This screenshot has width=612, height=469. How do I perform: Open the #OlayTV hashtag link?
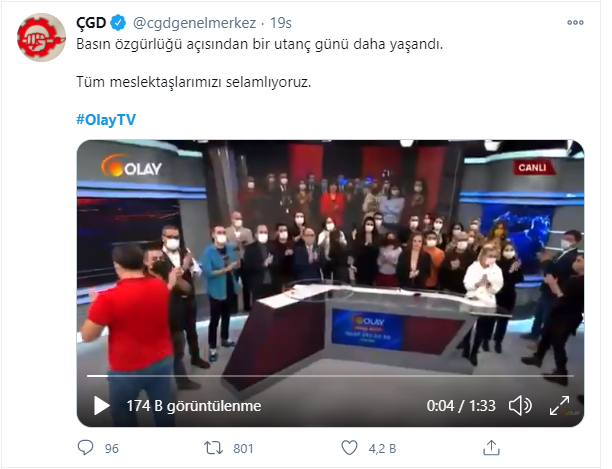(106, 119)
